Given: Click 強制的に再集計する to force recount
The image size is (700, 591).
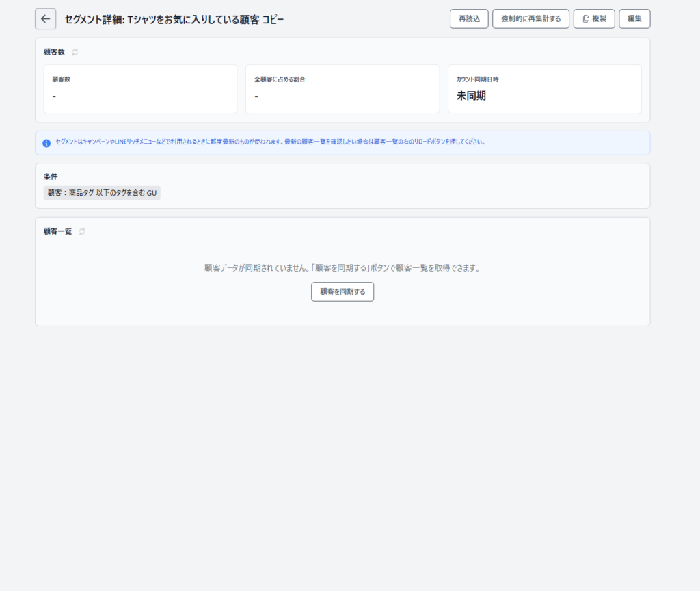Looking at the screenshot, I should click(530, 19).
